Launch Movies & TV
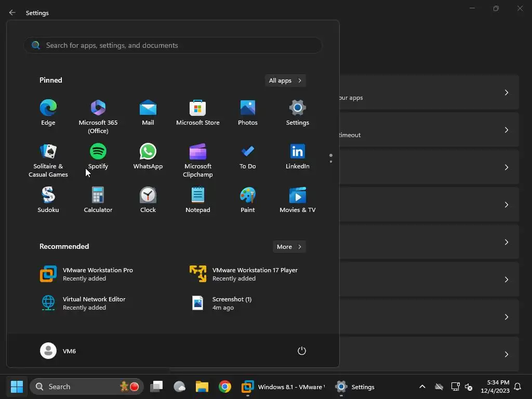 tap(298, 200)
